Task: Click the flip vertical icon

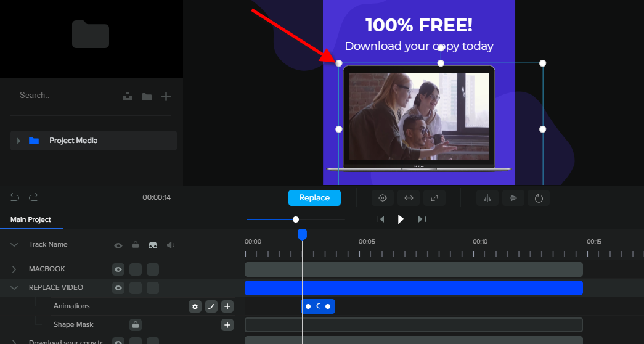Action: click(513, 198)
